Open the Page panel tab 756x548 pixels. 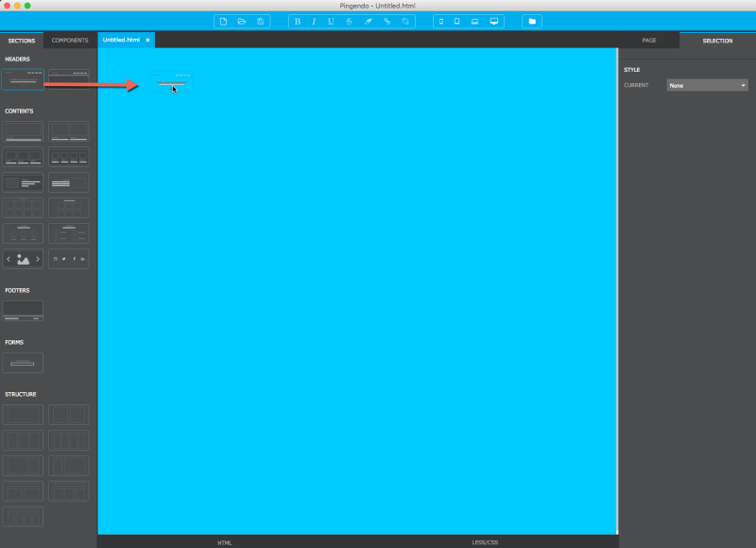pyautogui.click(x=649, y=41)
